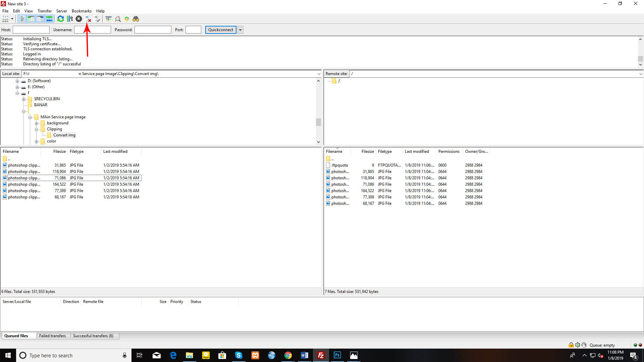Reconnect to the last used server
Image resolution: width=644 pixels, height=362 pixels.
point(97,19)
